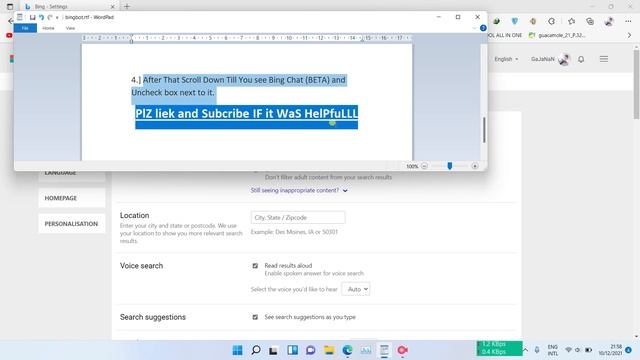The image size is (640, 360).
Task: Click the City, State / Zipcode field
Action: (298, 218)
